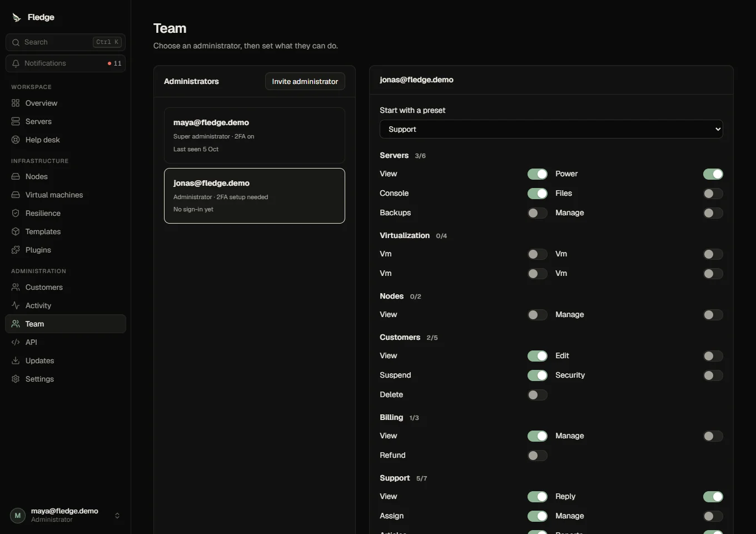This screenshot has height=534, width=756.
Task: Click the search magnifier icon
Action: tap(16, 42)
